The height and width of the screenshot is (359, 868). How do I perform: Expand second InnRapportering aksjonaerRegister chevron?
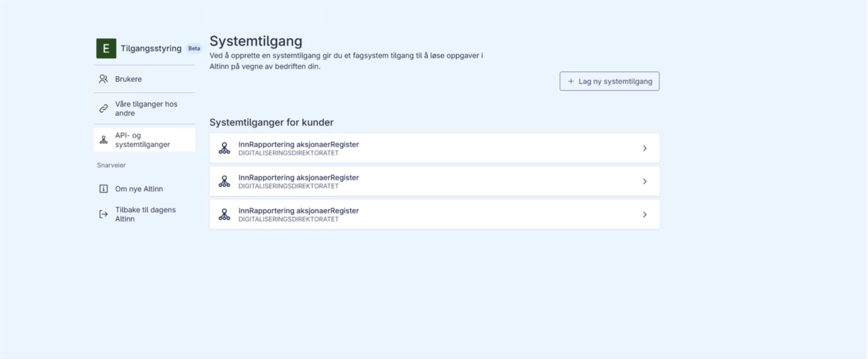coord(645,181)
